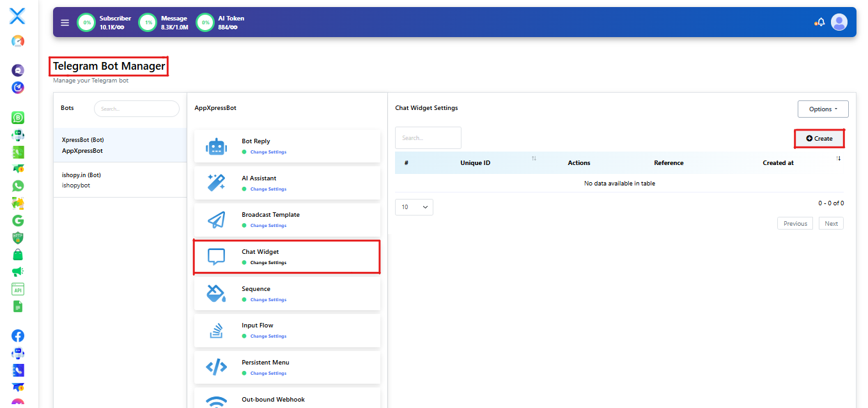Sort table by Unique ID column
Viewport: 868px width, 408px height.
(475, 163)
